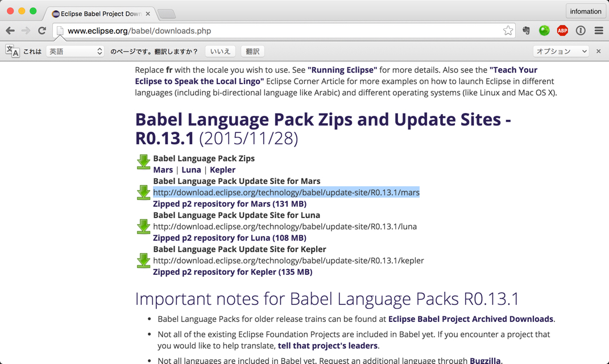Open the "Running Eclipse" link
The height and width of the screenshot is (364, 609).
point(342,70)
